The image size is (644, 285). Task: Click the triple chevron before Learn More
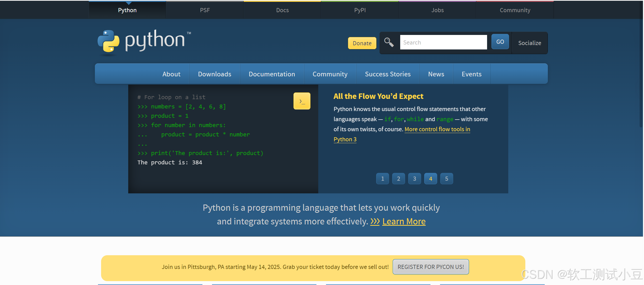[375, 222]
